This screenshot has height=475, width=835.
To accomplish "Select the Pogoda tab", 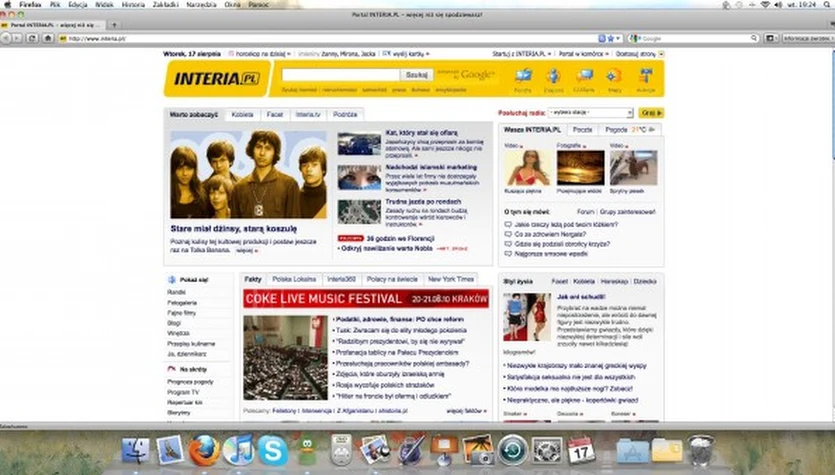I will coord(616,130).
